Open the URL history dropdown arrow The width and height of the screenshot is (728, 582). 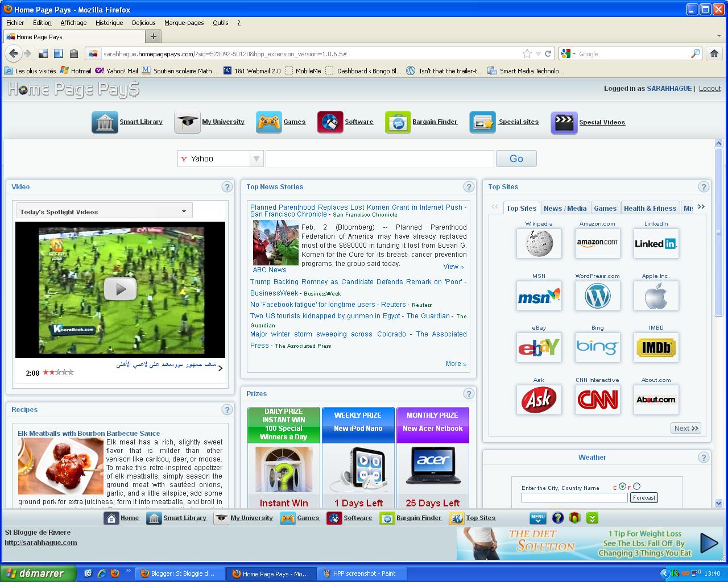click(538, 53)
